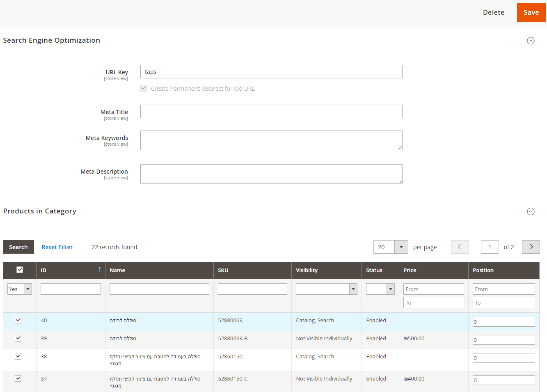This screenshot has height=392, width=547.
Task: Focus the Price From filter field
Action: click(433, 289)
